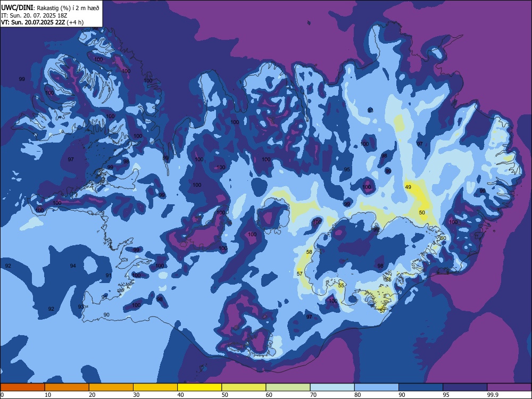This screenshot has width=532, height=399.
Task: Click the '94' value over the sea
Action: [x=73, y=265]
